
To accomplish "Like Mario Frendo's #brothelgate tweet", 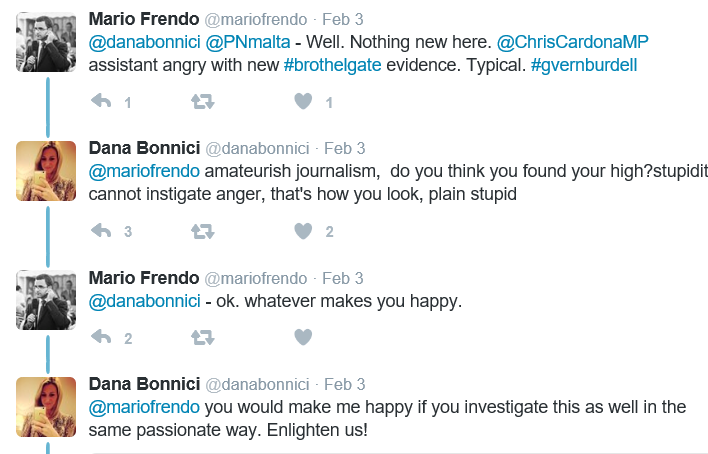I will tap(304, 101).
